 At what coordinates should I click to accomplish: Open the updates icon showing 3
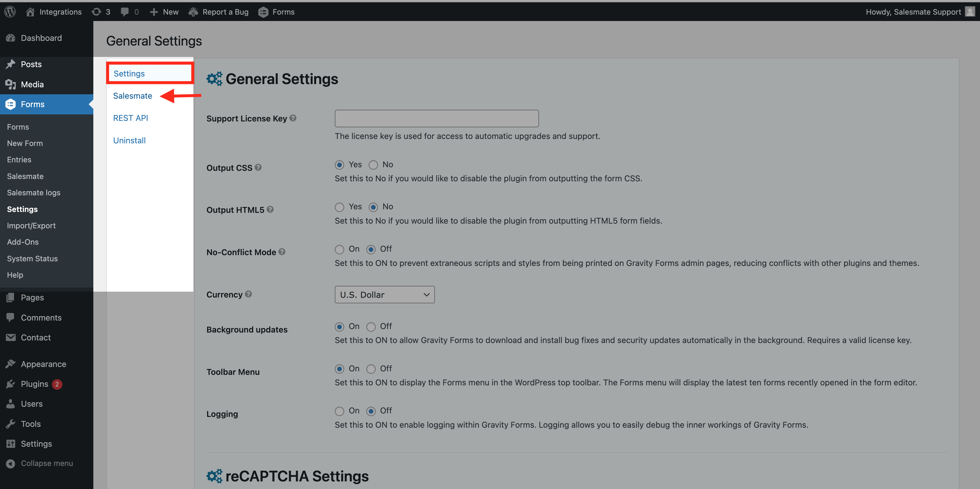click(x=96, y=12)
